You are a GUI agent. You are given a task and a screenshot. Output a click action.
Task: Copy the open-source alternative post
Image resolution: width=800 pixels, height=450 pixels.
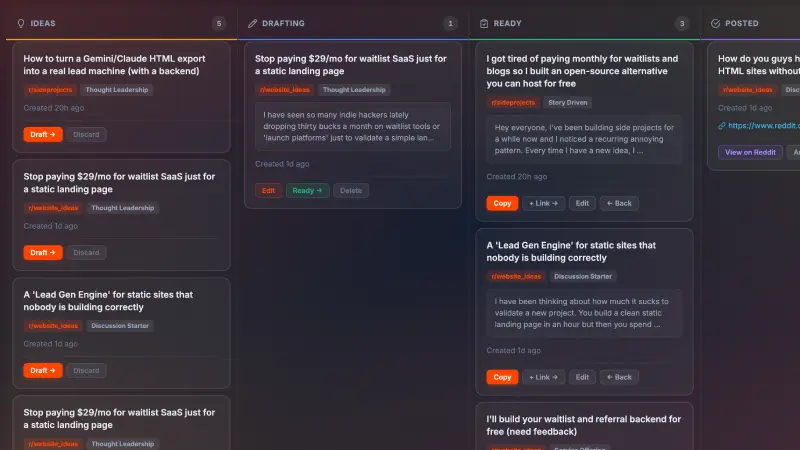[x=502, y=203]
